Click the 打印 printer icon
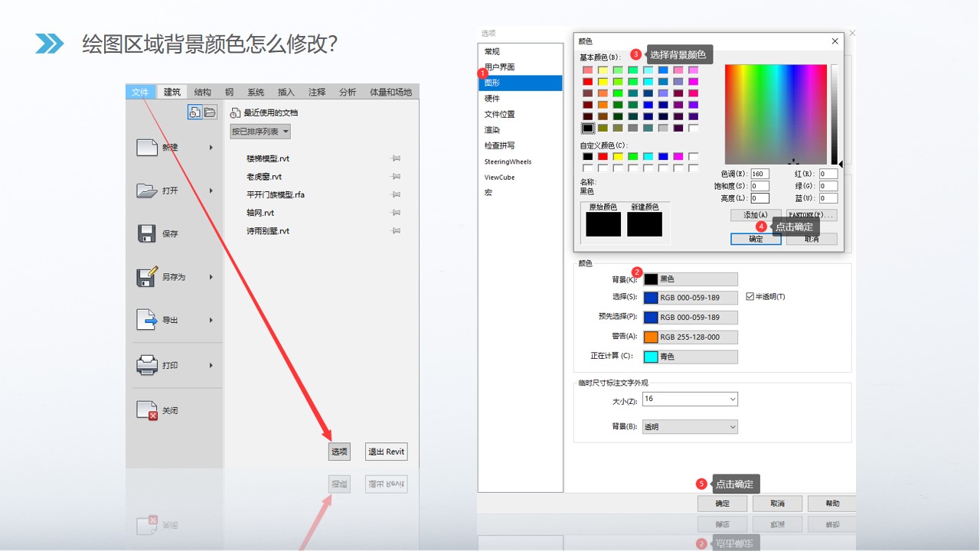The image size is (980, 551). click(147, 366)
